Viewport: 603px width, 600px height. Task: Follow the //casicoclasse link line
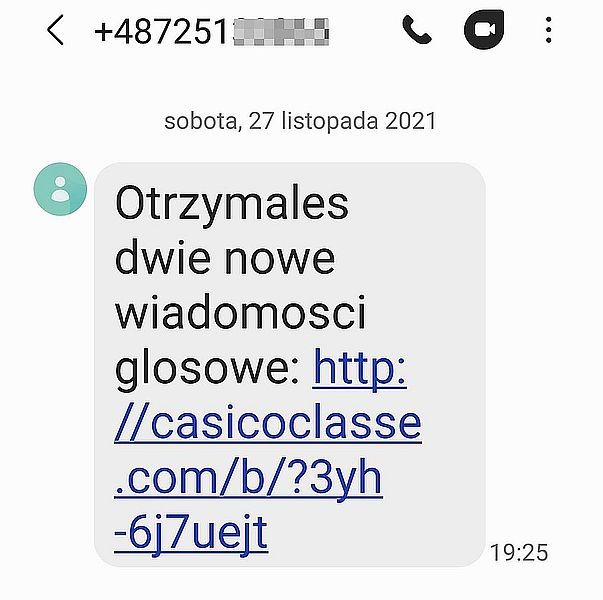[268, 423]
